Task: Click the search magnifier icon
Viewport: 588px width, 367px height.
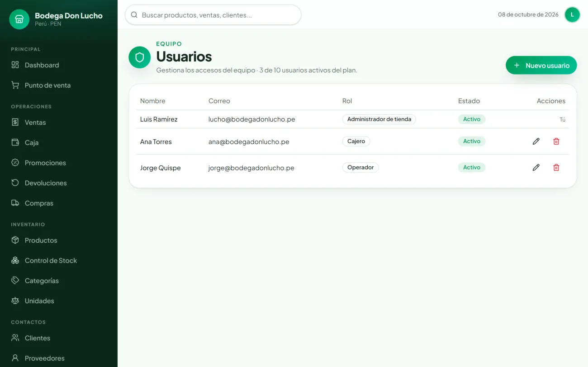Action: tap(134, 15)
